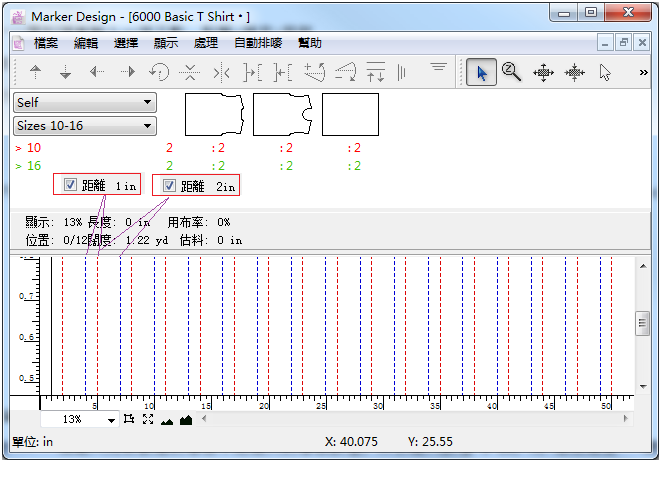Click the first bracket alignment tool
Screen dimensions: 662x490
[252, 72]
